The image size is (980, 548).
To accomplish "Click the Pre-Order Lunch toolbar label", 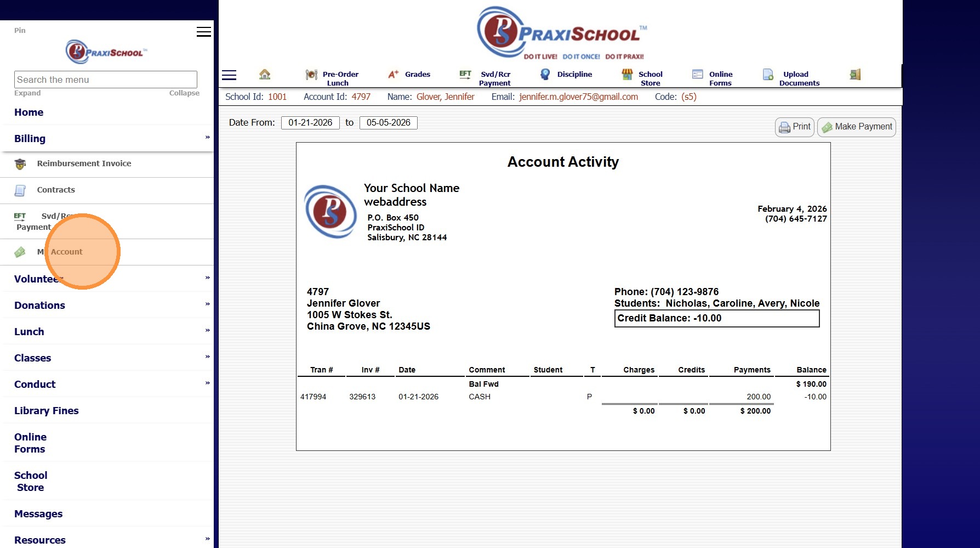I will click(x=340, y=78).
